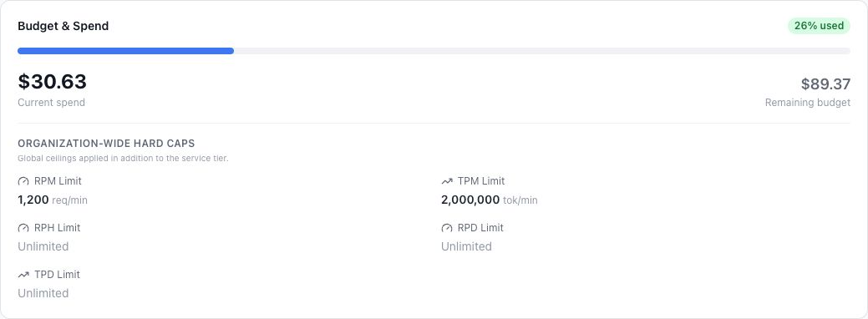Click the blue filled progress bar portion
The height and width of the screenshot is (319, 868).
click(x=125, y=51)
